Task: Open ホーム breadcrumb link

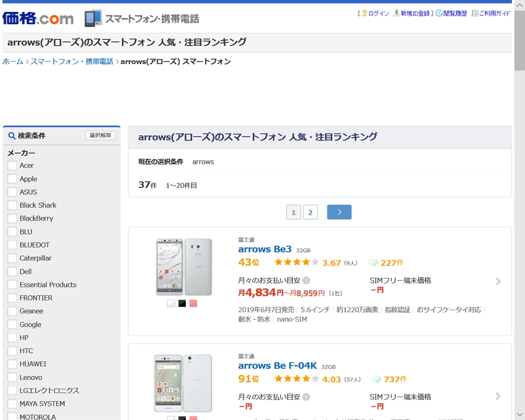Action: tap(13, 61)
